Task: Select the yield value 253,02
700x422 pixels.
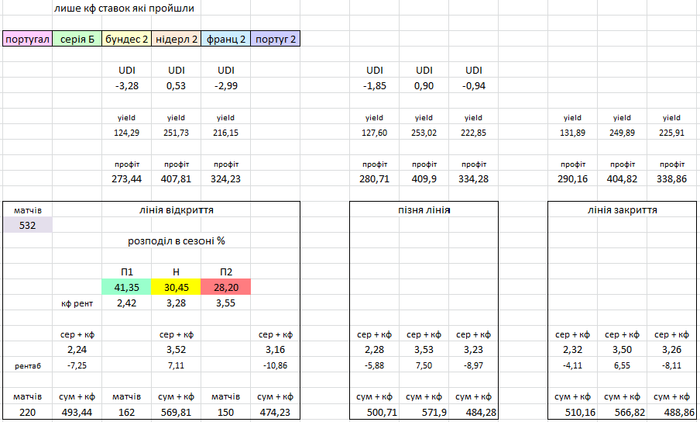Action: click(424, 133)
